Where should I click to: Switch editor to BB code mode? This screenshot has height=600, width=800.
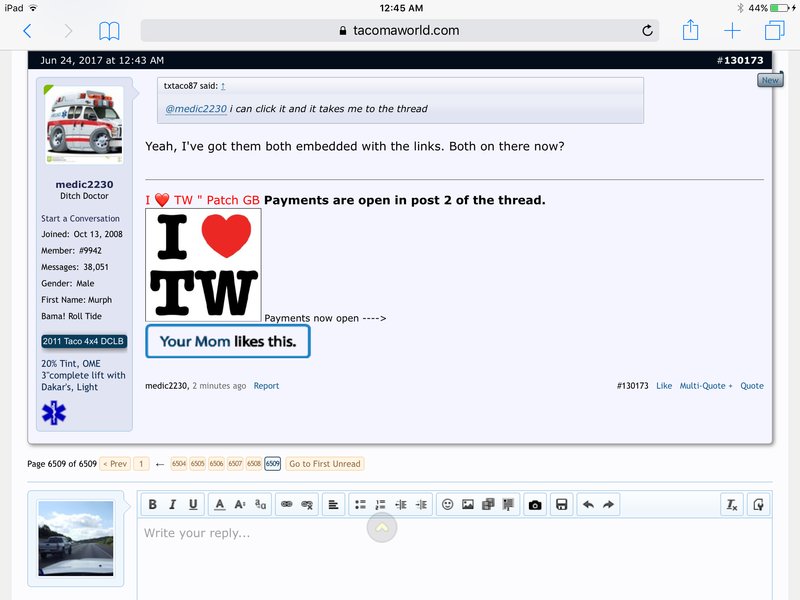click(x=758, y=505)
